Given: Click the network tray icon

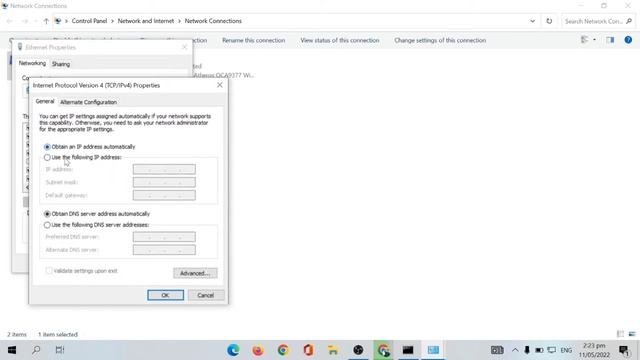Looking at the screenshot, I should coord(552,350).
